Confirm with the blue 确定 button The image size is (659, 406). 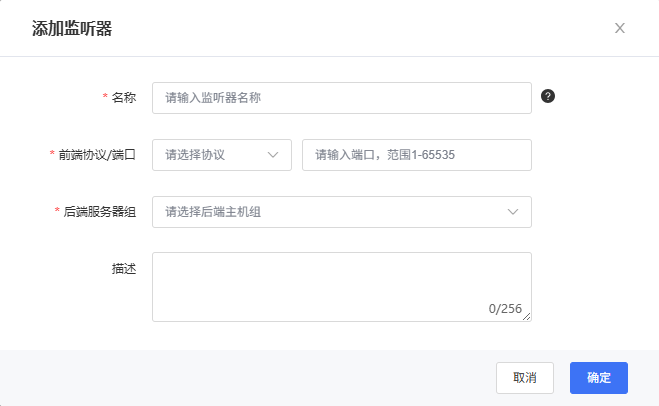[599, 378]
